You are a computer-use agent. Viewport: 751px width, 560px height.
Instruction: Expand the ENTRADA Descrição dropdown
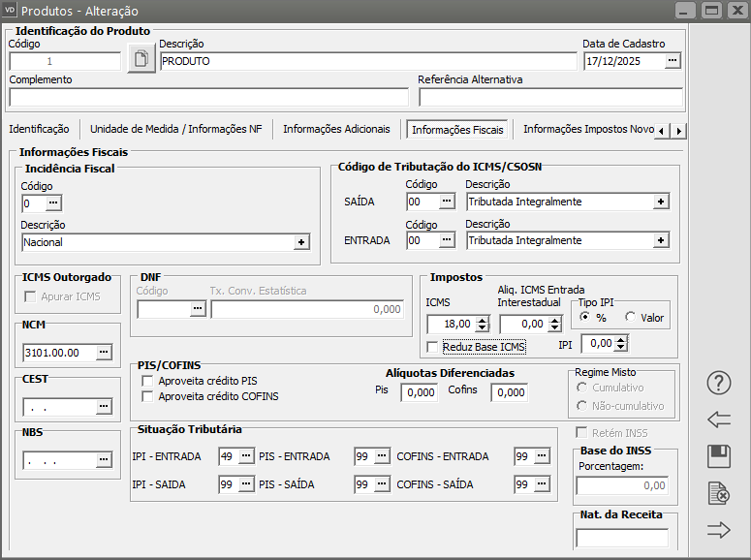coord(661,240)
